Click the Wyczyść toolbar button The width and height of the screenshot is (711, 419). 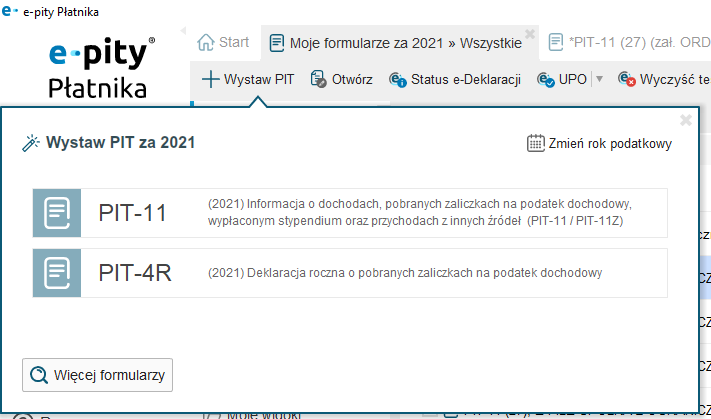click(664, 79)
